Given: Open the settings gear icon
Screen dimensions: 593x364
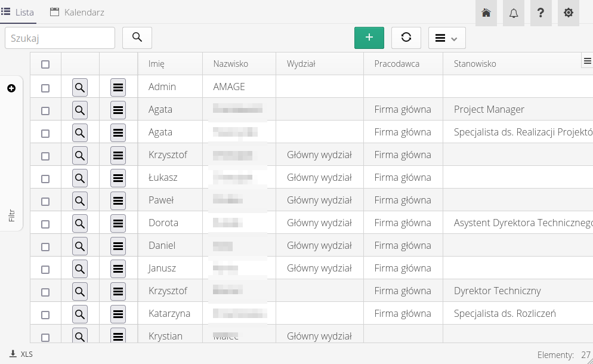Looking at the screenshot, I should point(568,13).
